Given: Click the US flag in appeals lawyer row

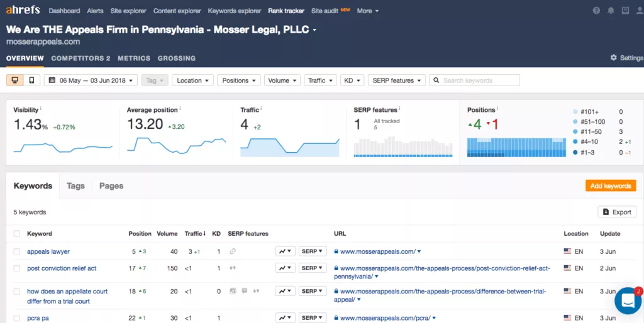Looking at the screenshot, I should [x=567, y=251].
